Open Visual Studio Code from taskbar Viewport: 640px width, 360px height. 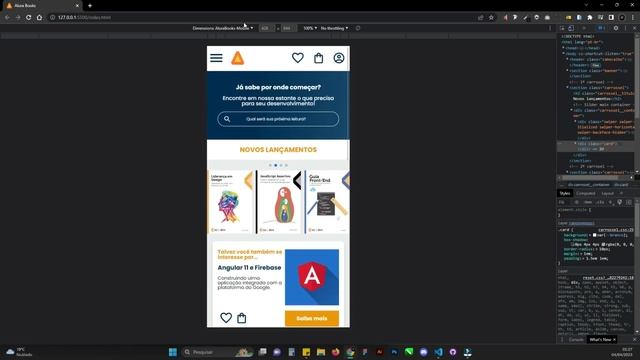(438, 352)
